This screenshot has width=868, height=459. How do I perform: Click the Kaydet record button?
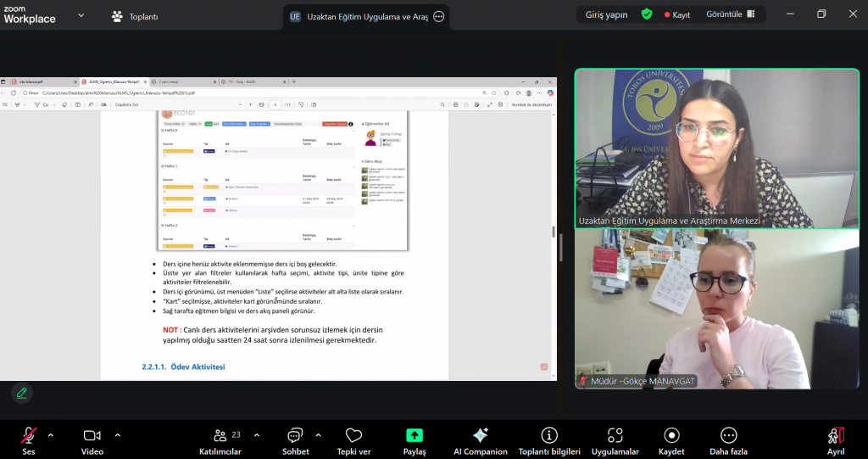(x=671, y=436)
